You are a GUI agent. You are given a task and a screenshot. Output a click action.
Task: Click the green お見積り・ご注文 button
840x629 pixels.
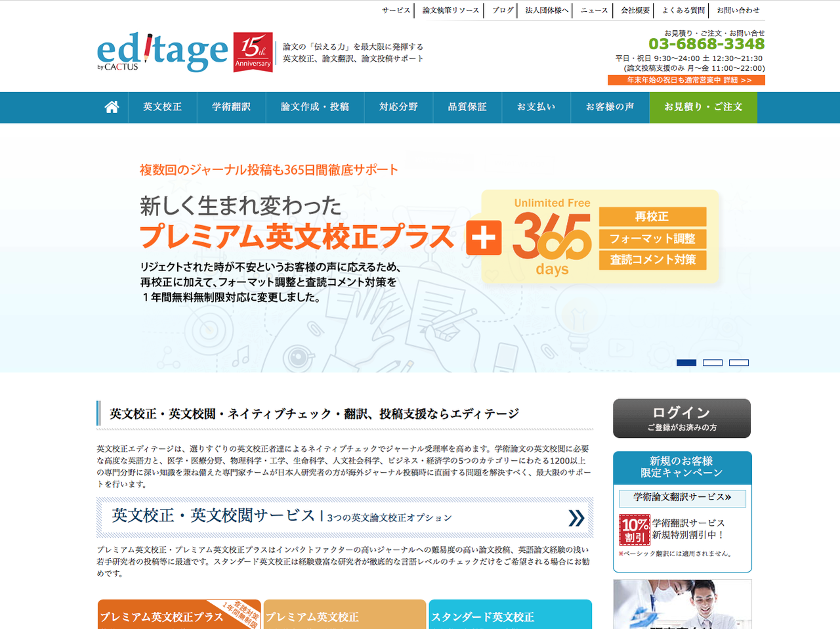point(703,107)
